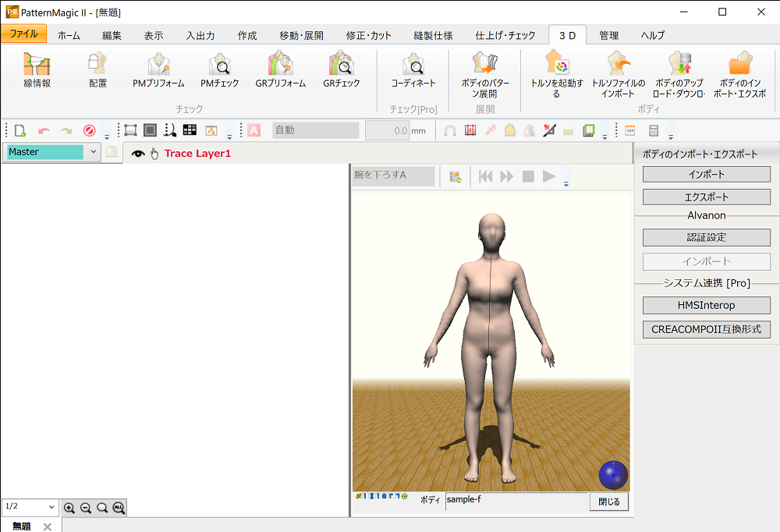Select the curve with point tool
Screen dimensions: 780x532
170,130
